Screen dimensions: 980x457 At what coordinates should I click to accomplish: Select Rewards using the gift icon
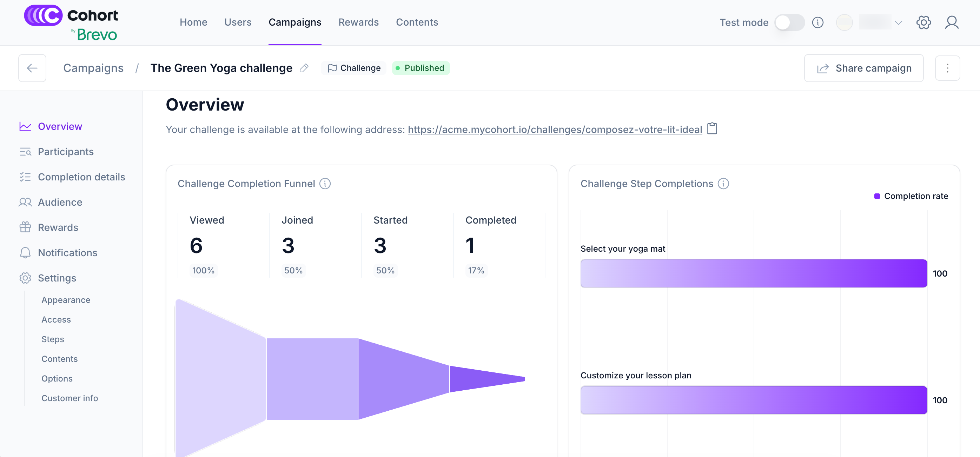pos(25,227)
